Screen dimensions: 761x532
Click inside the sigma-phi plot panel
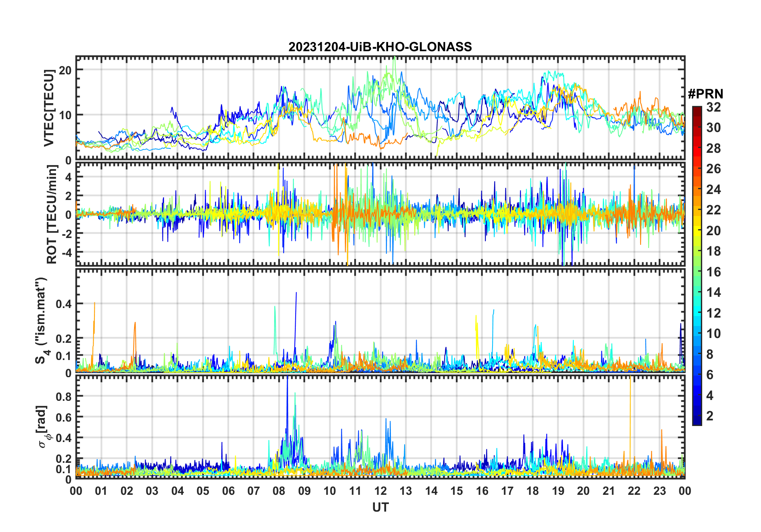380,427
